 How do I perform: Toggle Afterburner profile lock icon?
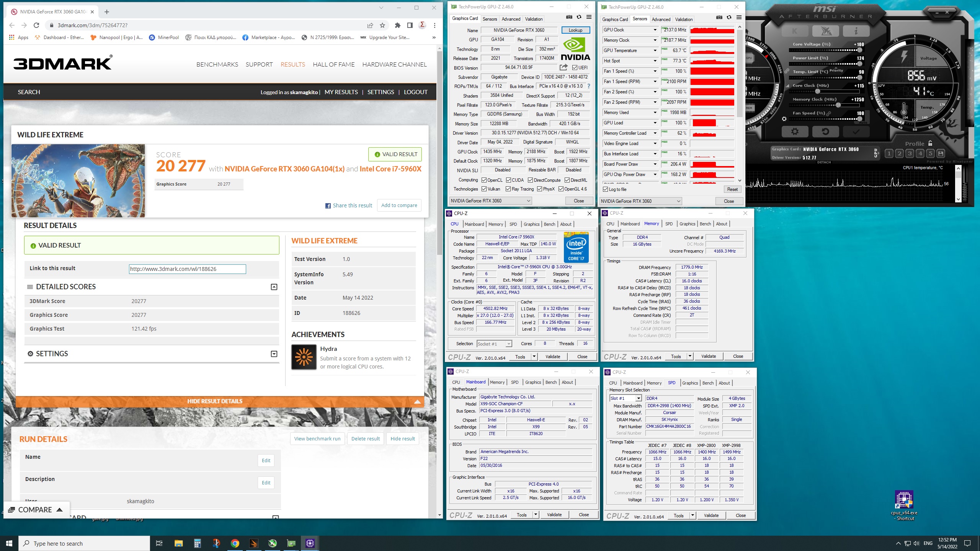click(930, 143)
